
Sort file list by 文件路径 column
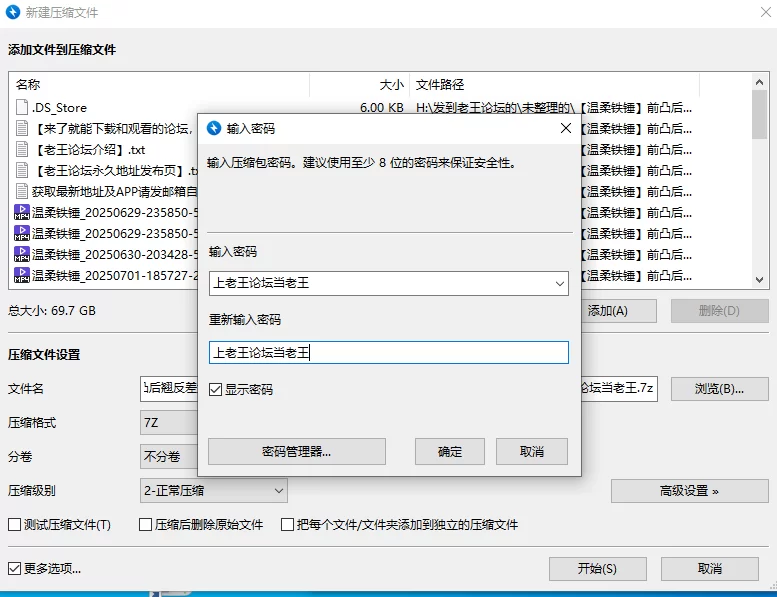point(555,85)
